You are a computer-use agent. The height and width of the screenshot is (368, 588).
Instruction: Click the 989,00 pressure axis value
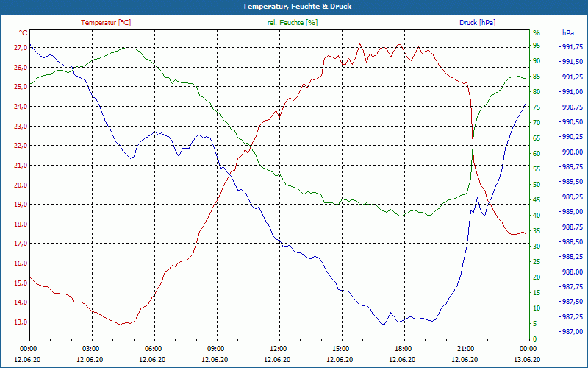point(573,212)
